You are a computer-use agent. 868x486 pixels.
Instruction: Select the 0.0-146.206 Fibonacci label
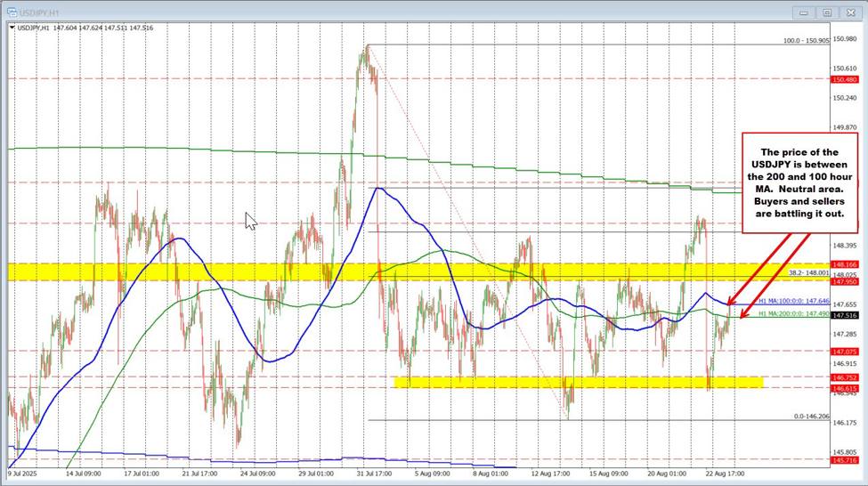812,417
